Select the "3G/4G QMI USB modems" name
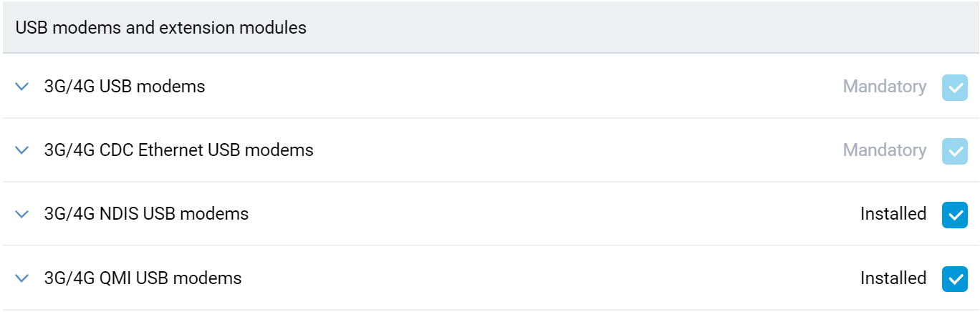This screenshot has width=980, height=312. pyautogui.click(x=143, y=278)
